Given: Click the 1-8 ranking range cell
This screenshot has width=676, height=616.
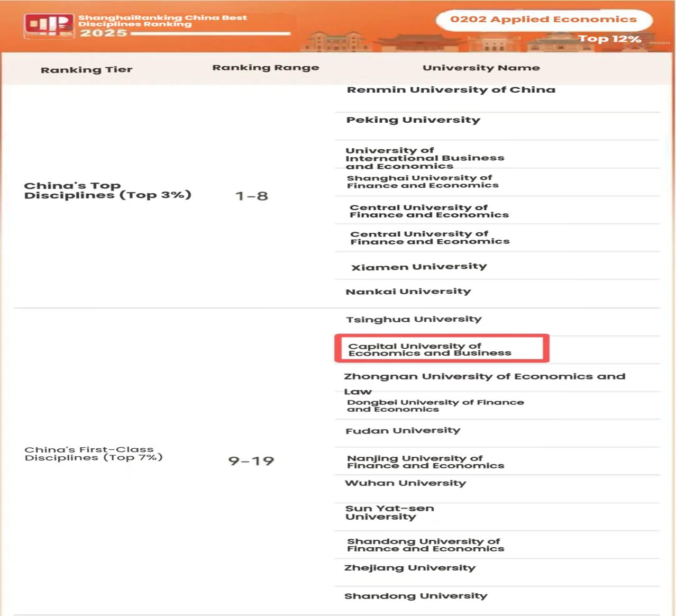Looking at the screenshot, I should click(x=251, y=196).
